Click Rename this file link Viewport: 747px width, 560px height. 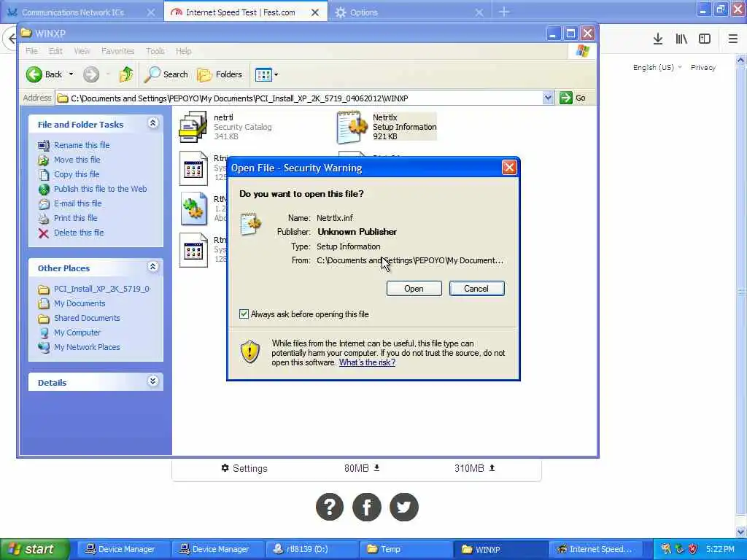[x=82, y=145]
